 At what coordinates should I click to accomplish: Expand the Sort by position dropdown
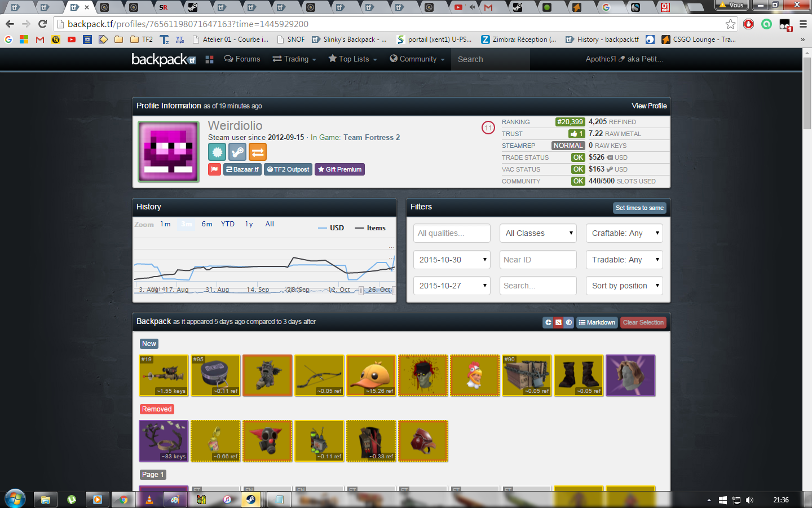tap(624, 286)
